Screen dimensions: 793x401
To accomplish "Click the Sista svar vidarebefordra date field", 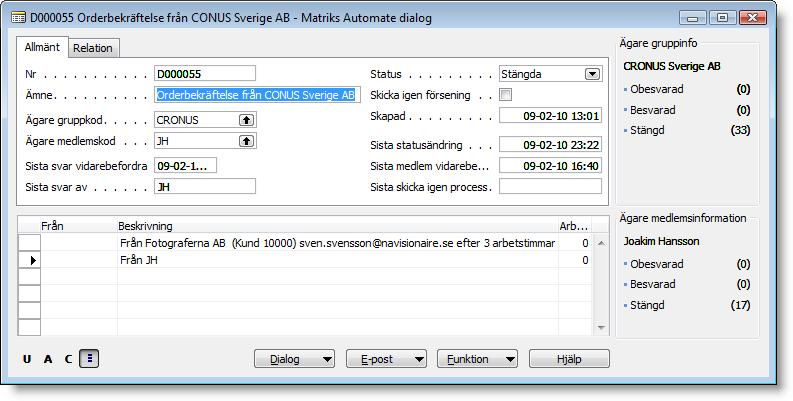I will [x=186, y=165].
